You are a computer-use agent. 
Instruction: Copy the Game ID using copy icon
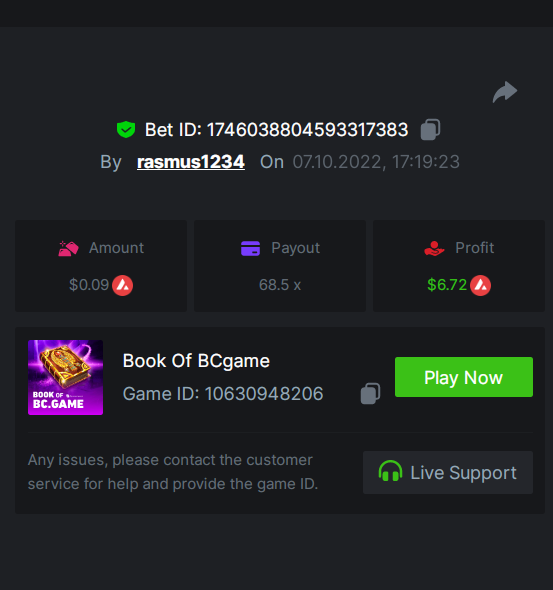pos(370,394)
